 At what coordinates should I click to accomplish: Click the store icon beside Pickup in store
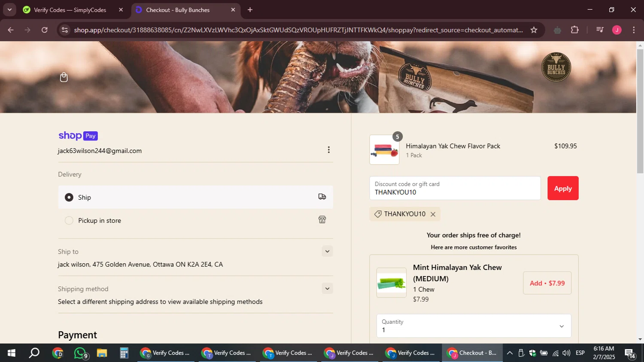(322, 220)
